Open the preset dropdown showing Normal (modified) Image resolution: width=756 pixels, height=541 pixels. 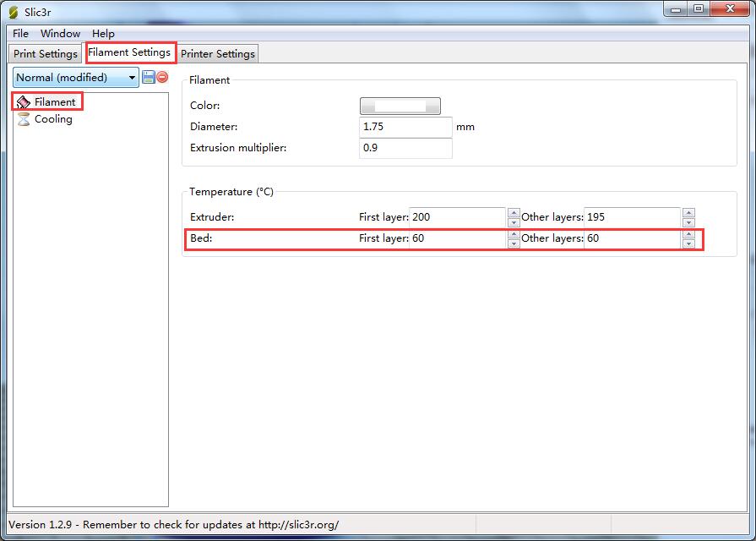pyautogui.click(x=76, y=77)
